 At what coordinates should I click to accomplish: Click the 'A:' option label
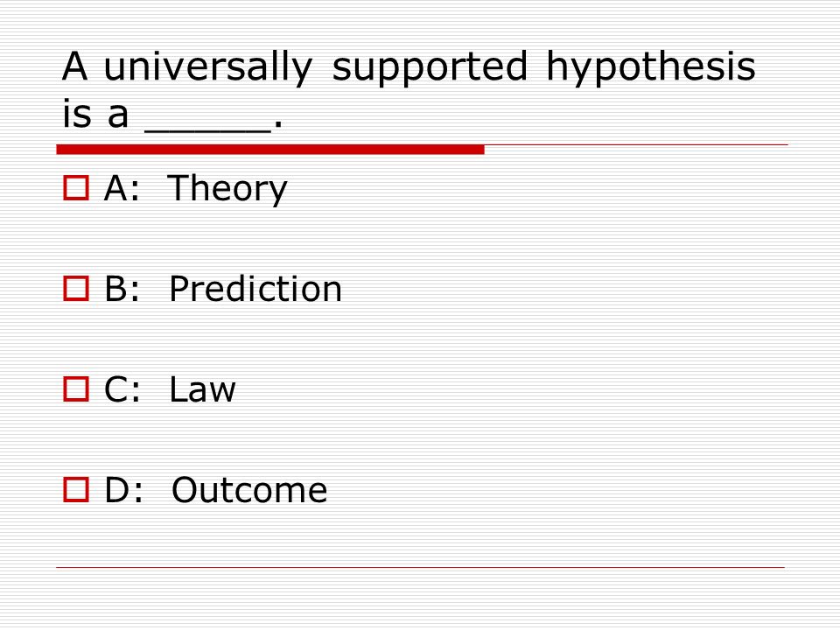point(122,188)
